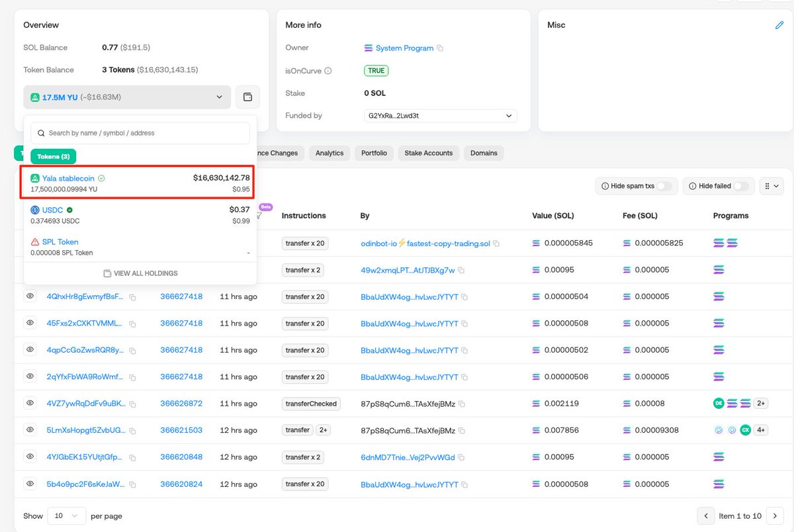794x532 pixels.
Task: Click the Solana program icon in 4YJGbEK row
Action: pyautogui.click(x=719, y=457)
